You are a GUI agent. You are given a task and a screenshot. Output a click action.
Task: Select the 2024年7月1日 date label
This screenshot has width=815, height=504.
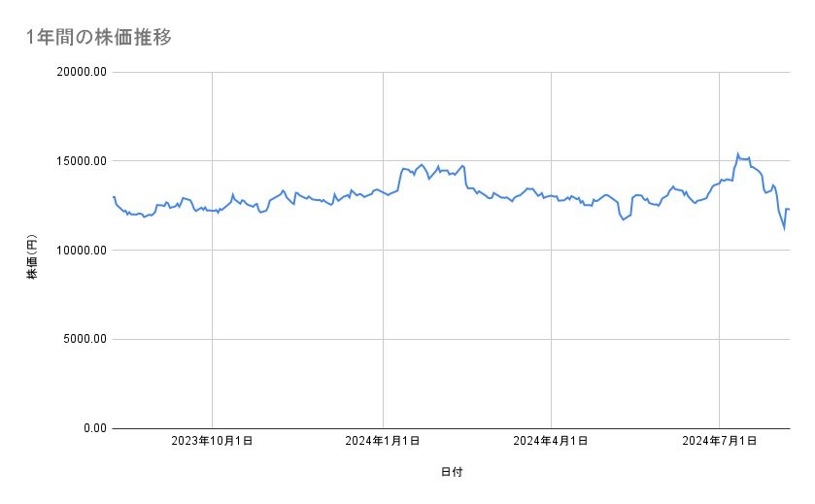tap(719, 442)
